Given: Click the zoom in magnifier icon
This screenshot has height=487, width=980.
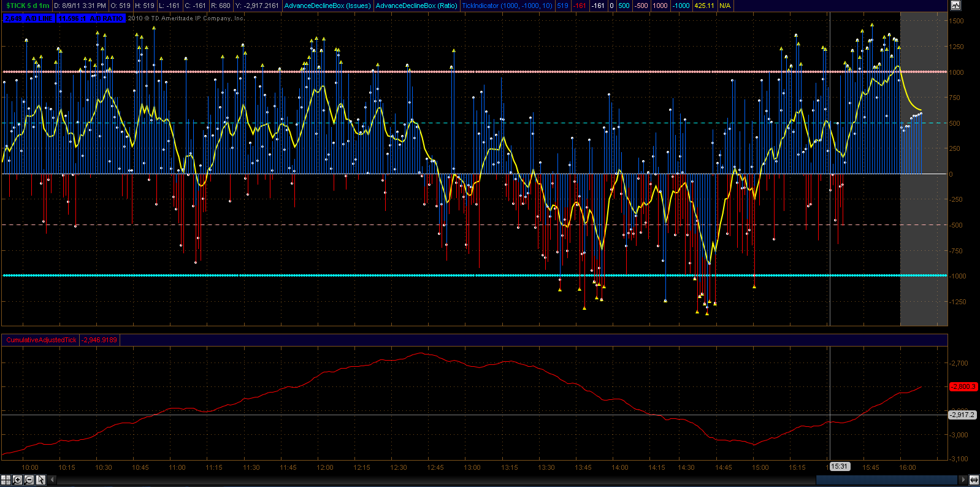Looking at the screenshot, I should pyautogui.click(x=18, y=480).
